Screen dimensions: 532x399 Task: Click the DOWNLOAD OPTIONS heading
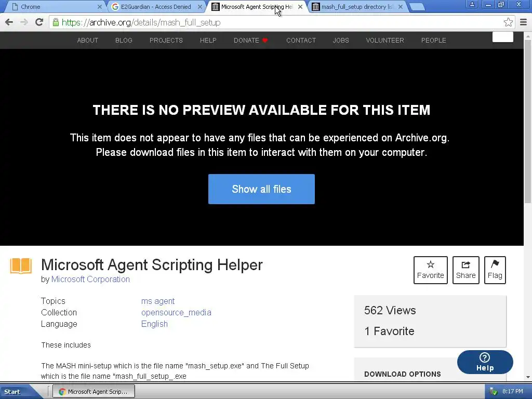(403, 374)
